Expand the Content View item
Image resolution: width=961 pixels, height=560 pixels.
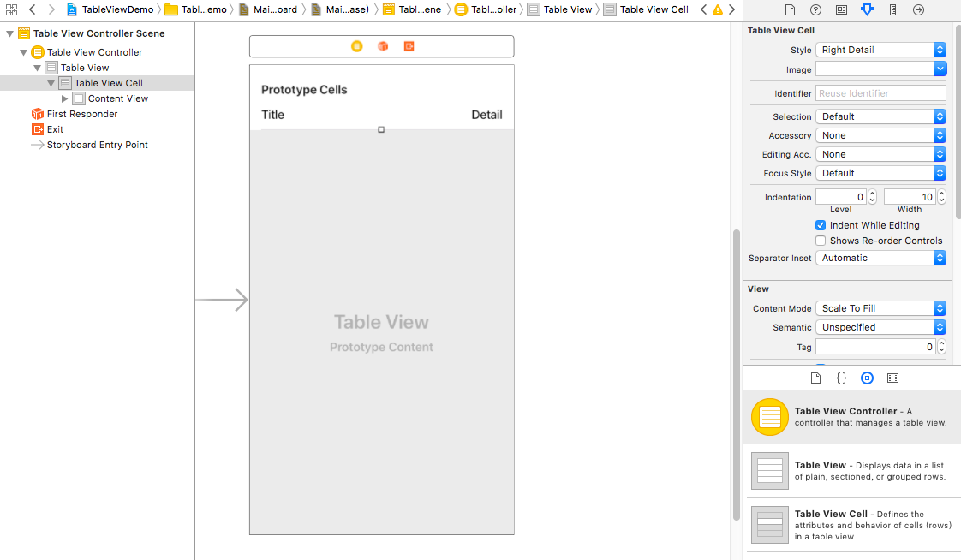pyautogui.click(x=65, y=99)
